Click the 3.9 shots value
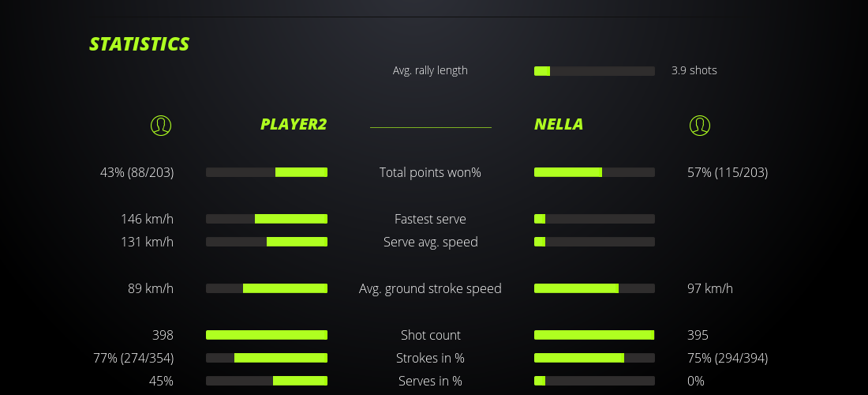Viewport: 868px width, 395px height. (x=694, y=70)
